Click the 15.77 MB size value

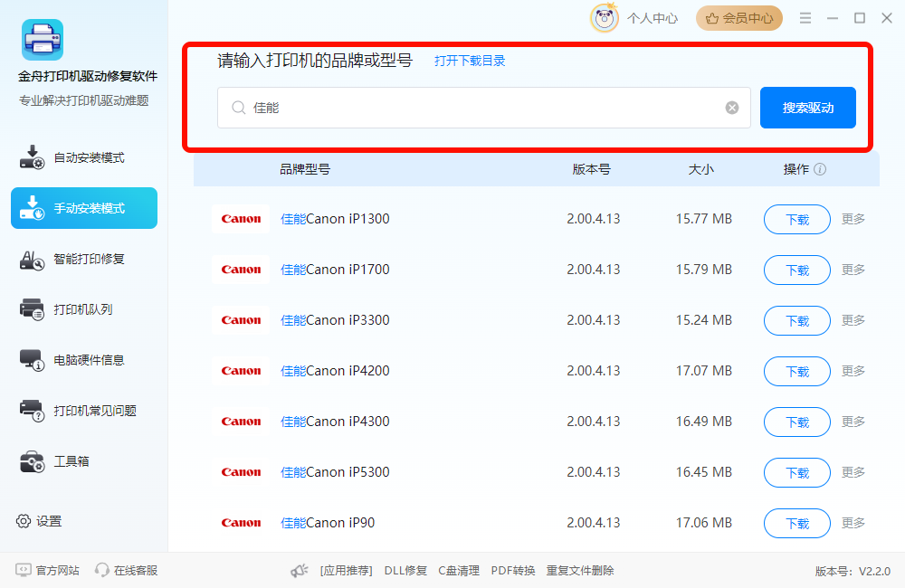(703, 219)
